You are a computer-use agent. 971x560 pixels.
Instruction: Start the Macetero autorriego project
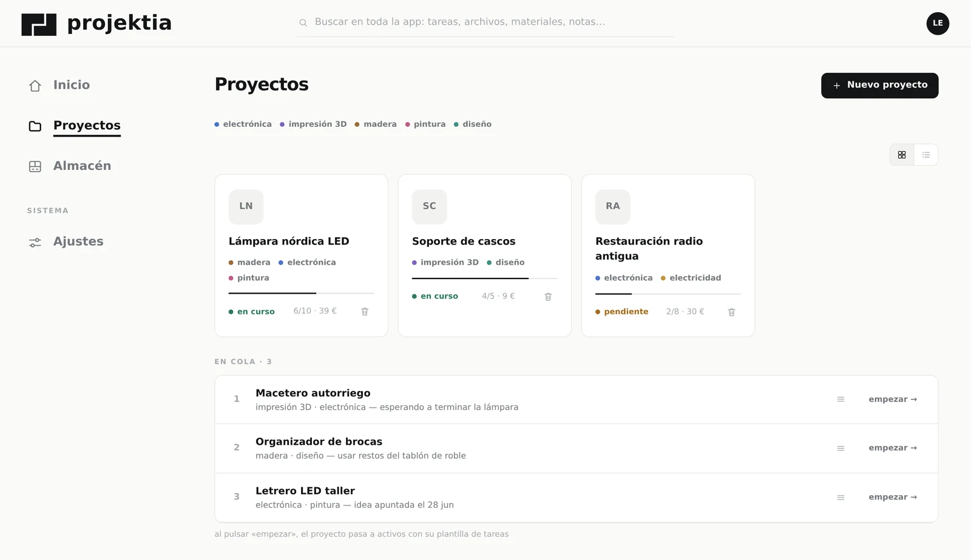pos(893,399)
